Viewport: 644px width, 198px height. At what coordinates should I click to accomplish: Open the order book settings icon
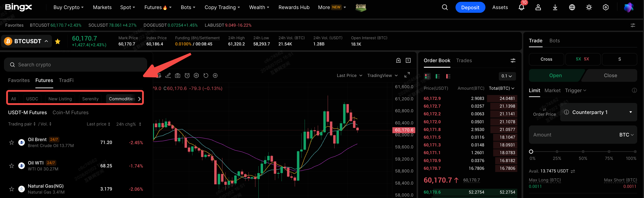(x=513, y=60)
